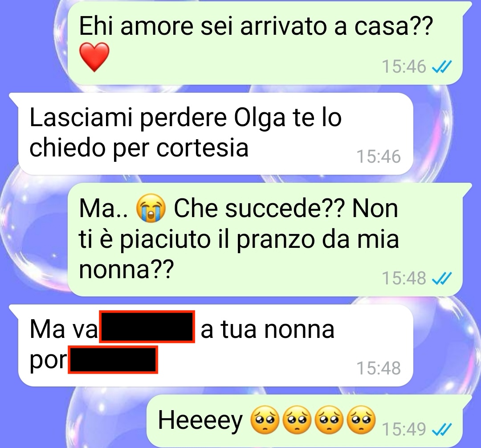Select the 'Lasciami perdere Olga' message
Screen dimensions: 481x448
click(x=212, y=134)
